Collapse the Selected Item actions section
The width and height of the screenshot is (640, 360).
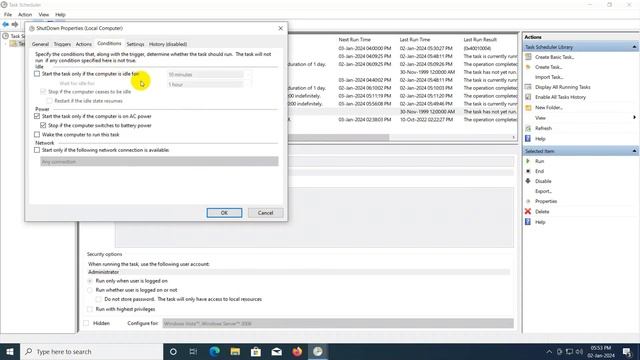(x=634, y=151)
